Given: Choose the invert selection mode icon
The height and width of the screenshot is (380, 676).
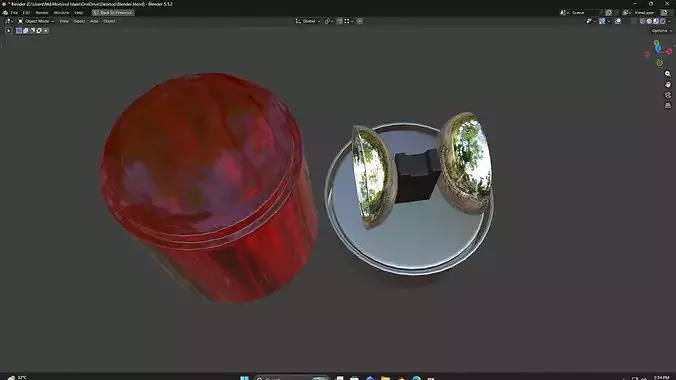Looking at the screenshot, I should pos(39,31).
